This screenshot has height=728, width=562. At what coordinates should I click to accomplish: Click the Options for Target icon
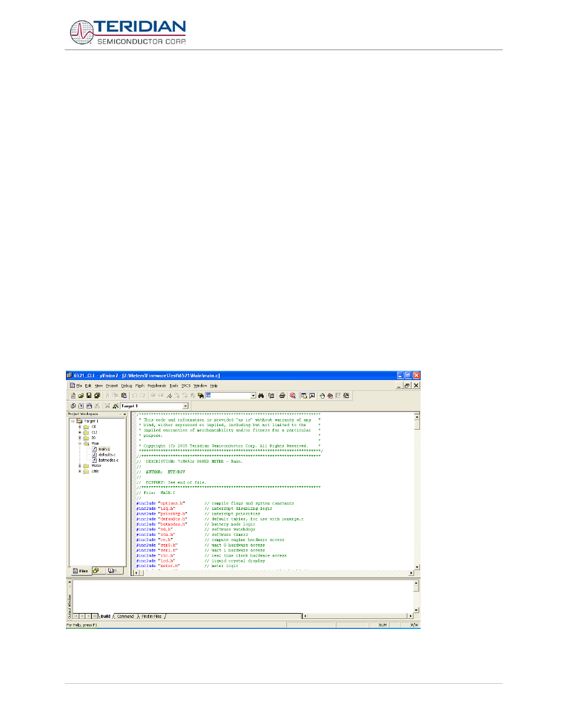[x=115, y=406]
